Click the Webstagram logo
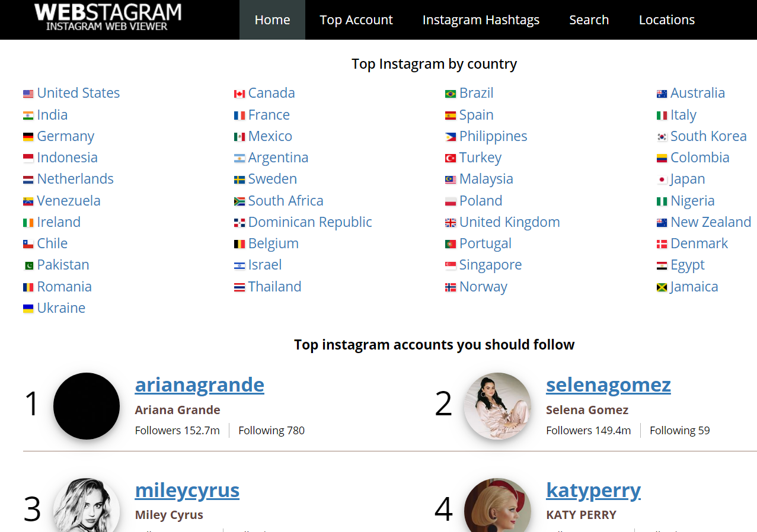 (108, 17)
